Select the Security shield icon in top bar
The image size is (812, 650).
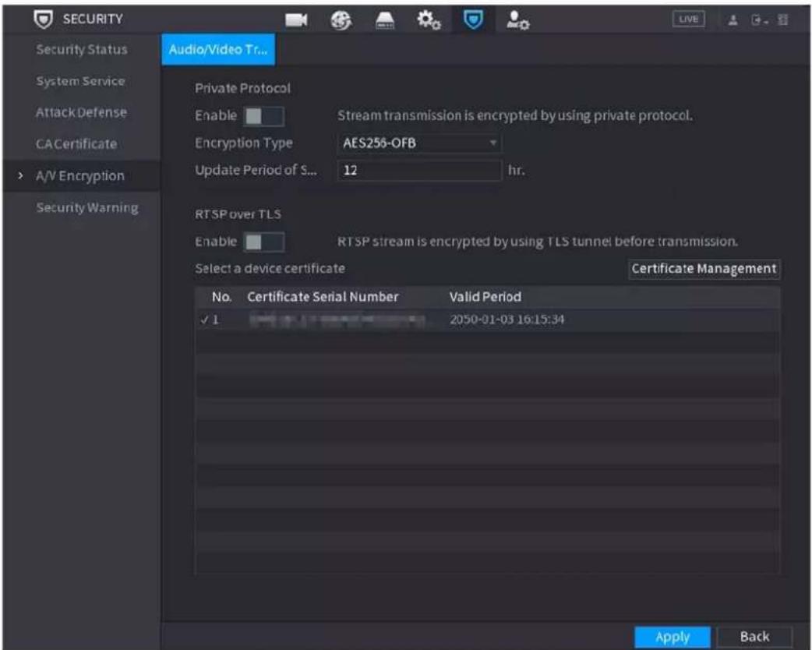(473, 19)
